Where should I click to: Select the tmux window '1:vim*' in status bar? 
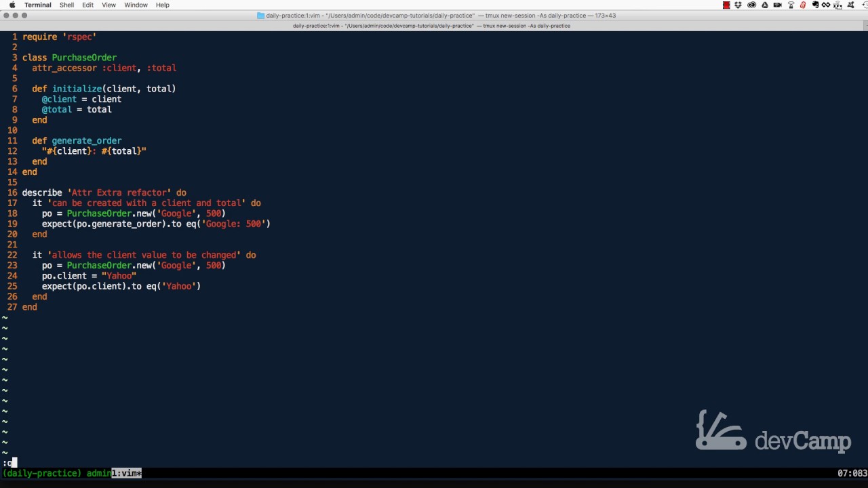pos(127,473)
